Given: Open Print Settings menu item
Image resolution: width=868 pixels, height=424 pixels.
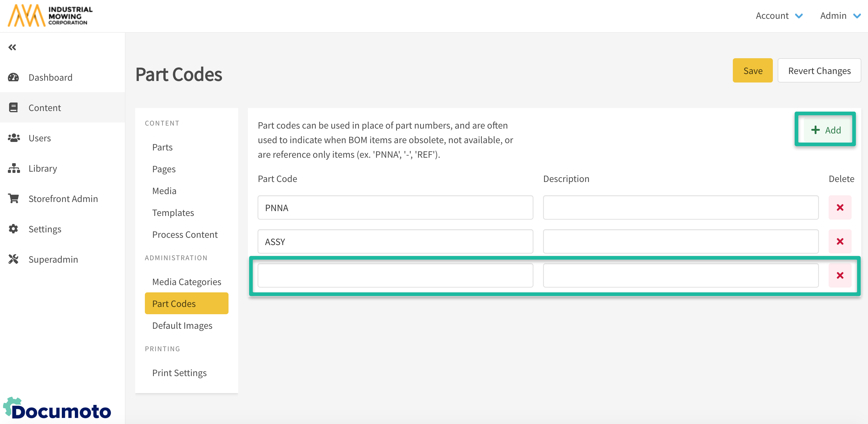Looking at the screenshot, I should 179,373.
